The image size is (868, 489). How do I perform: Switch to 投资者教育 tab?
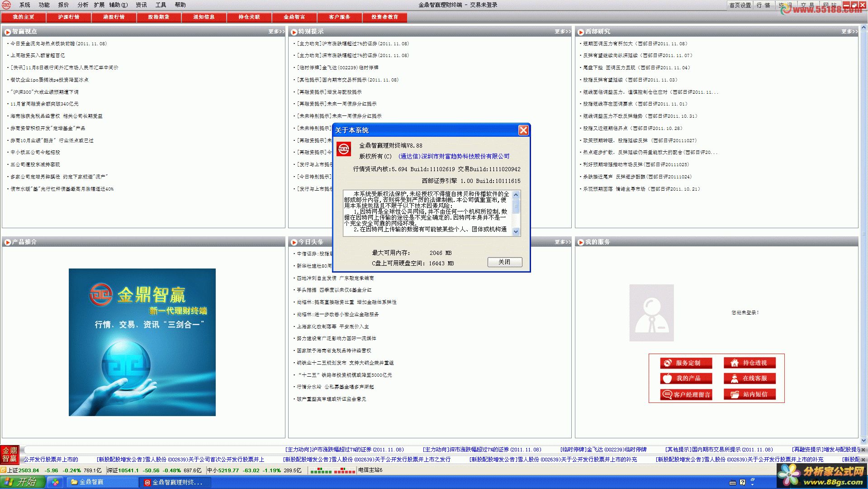coord(385,17)
